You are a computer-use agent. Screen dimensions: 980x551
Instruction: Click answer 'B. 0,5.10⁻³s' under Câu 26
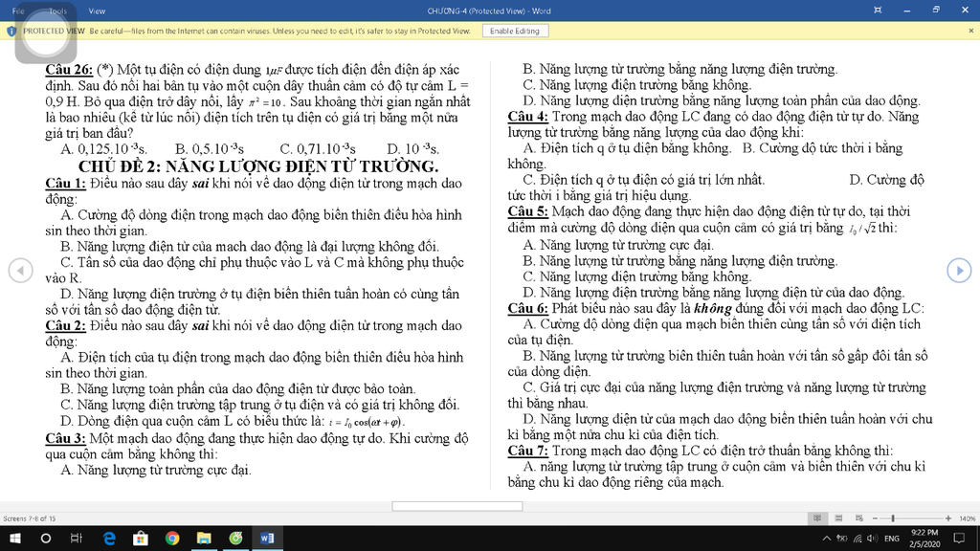pyautogui.click(x=210, y=149)
